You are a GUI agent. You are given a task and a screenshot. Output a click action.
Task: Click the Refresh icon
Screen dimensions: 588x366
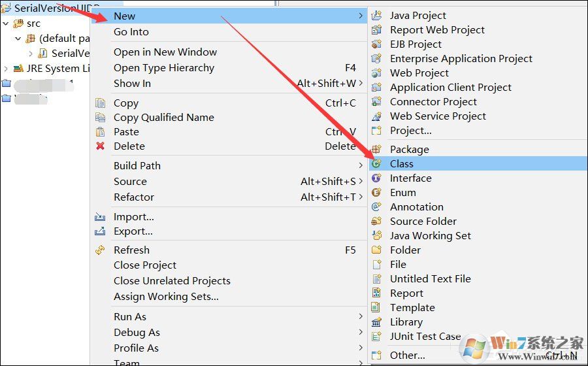point(100,250)
